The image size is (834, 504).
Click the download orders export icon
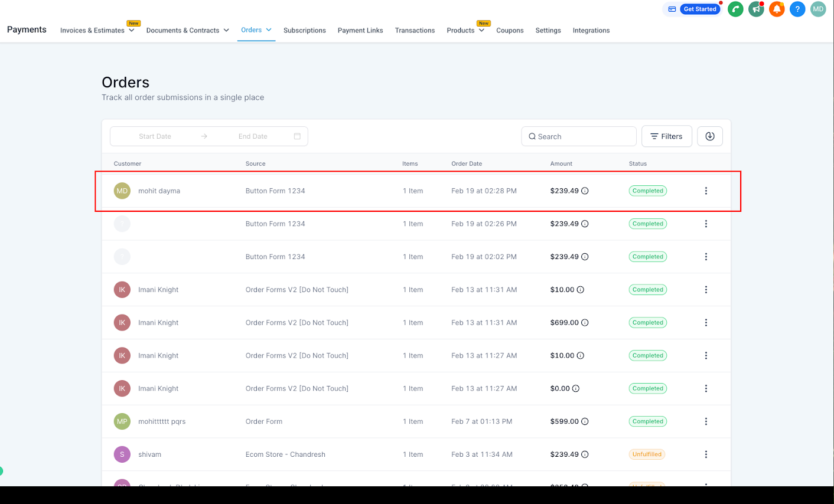[710, 136]
